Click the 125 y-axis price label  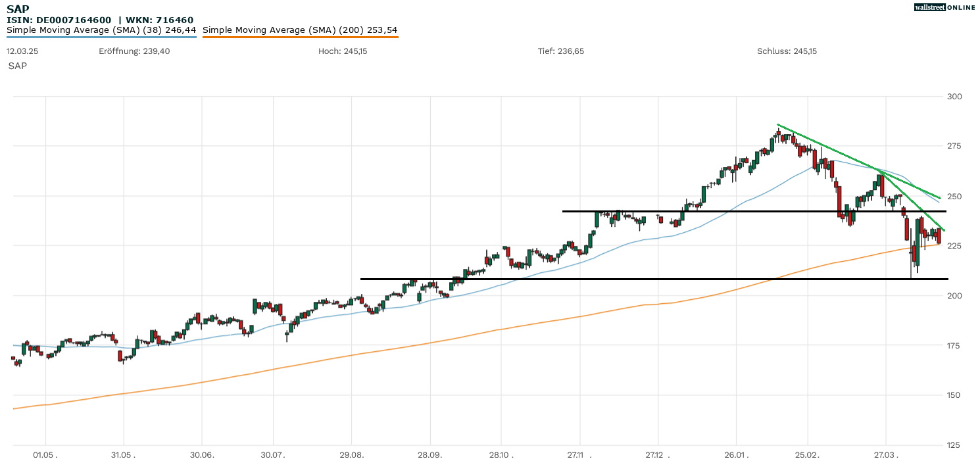pos(954,445)
